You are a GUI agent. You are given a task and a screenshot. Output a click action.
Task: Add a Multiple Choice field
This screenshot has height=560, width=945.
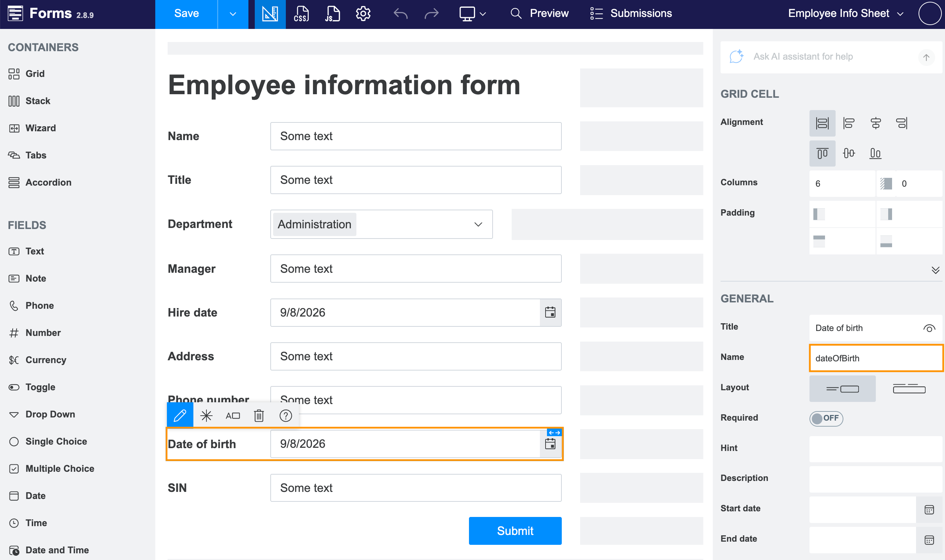click(x=51, y=469)
